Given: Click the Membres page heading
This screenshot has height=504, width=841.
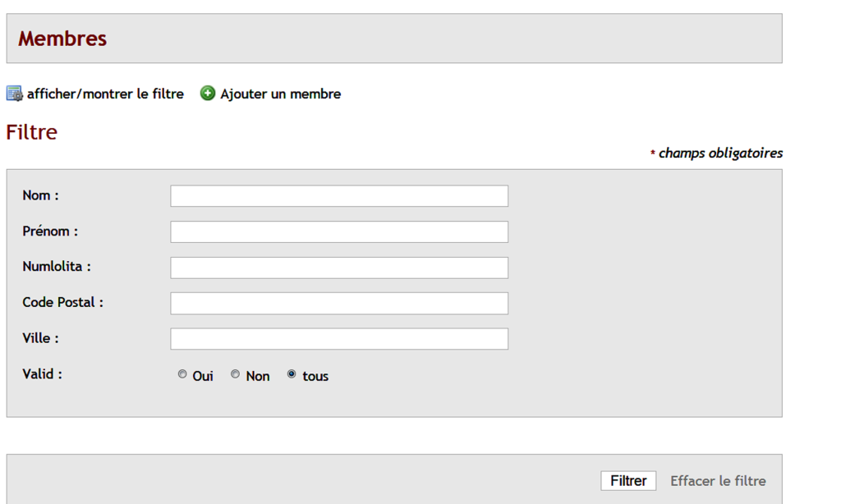Looking at the screenshot, I should pos(62,39).
